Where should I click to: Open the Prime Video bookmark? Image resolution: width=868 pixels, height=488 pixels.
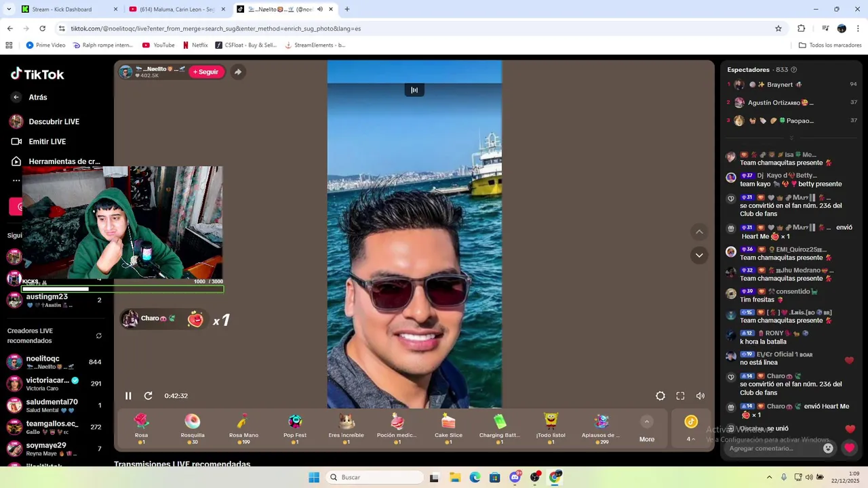[45, 45]
